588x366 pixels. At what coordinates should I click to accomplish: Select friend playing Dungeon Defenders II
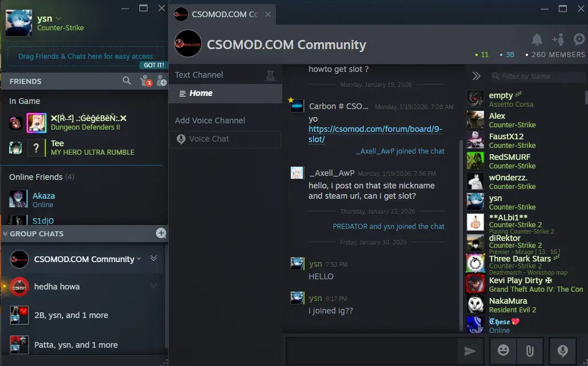click(83, 123)
